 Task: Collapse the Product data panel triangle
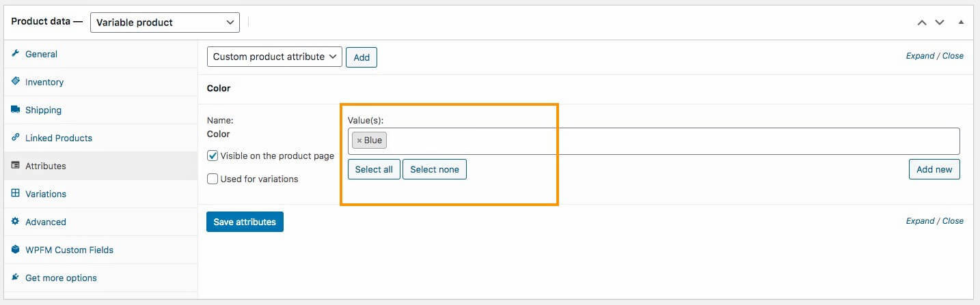[x=961, y=23]
